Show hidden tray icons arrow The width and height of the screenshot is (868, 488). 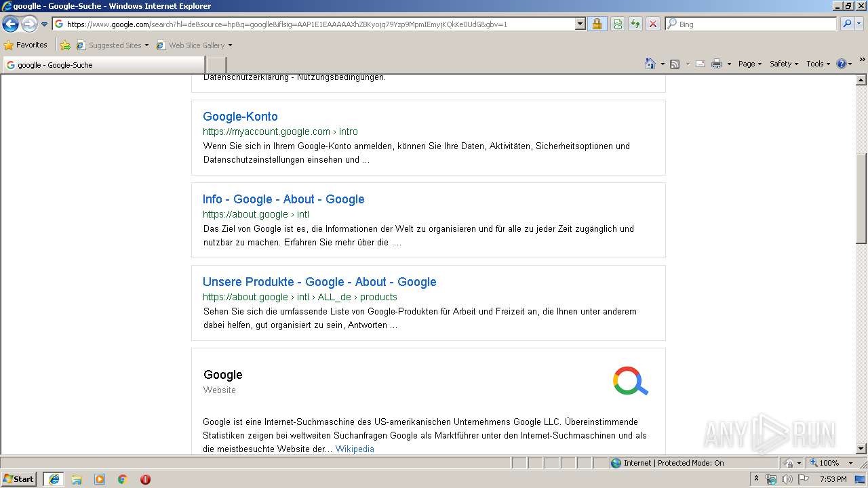click(x=756, y=479)
